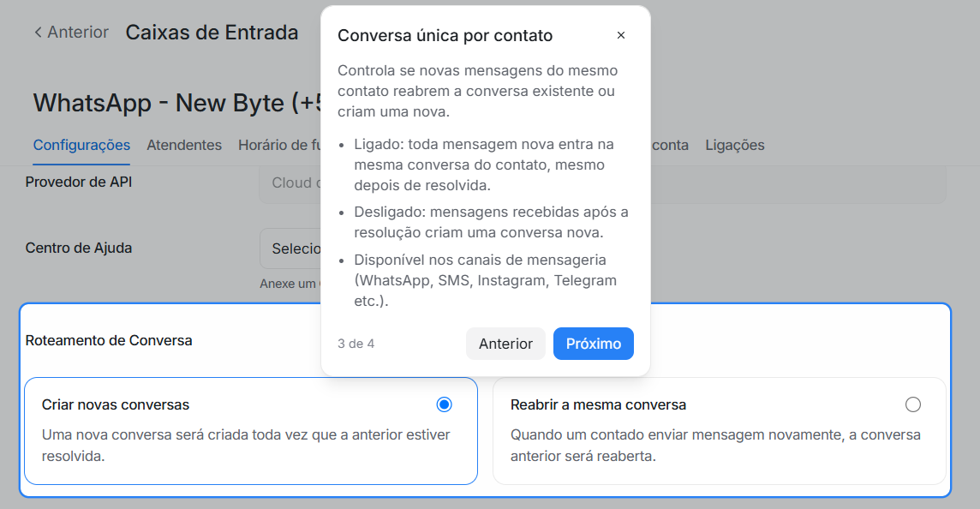
Task: Go back via the Anterior chevron link
Action: pyautogui.click(x=71, y=32)
